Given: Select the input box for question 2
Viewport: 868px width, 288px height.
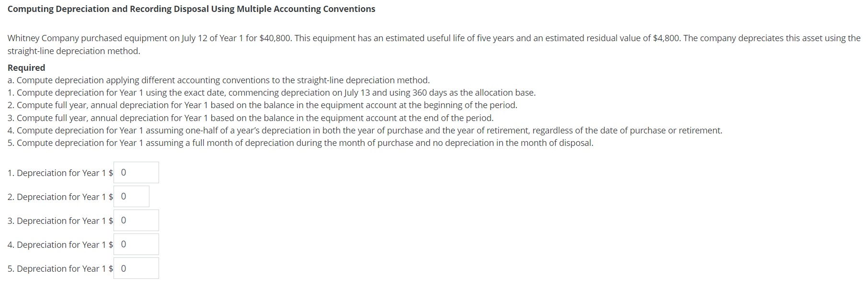Looking at the screenshot, I should [x=131, y=196].
